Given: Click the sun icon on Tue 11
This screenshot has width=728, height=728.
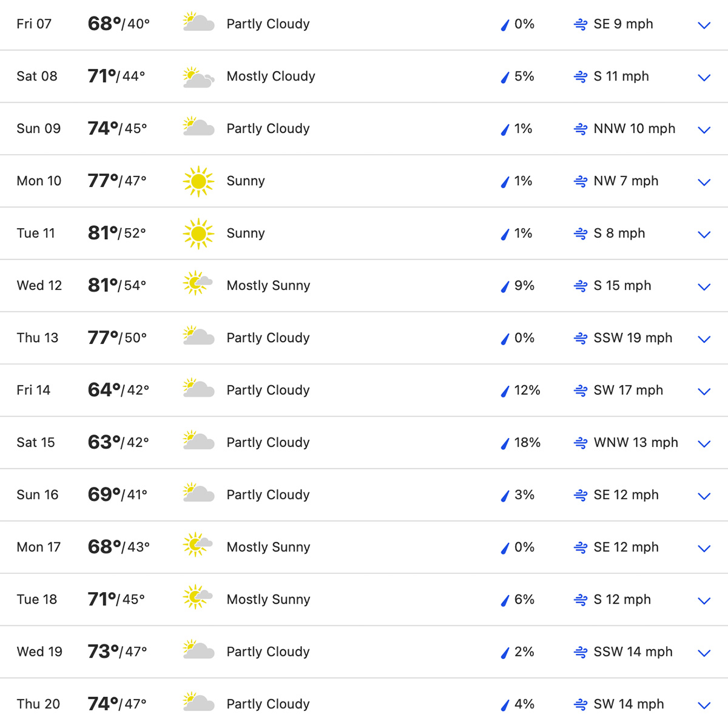Looking at the screenshot, I should point(198,234).
